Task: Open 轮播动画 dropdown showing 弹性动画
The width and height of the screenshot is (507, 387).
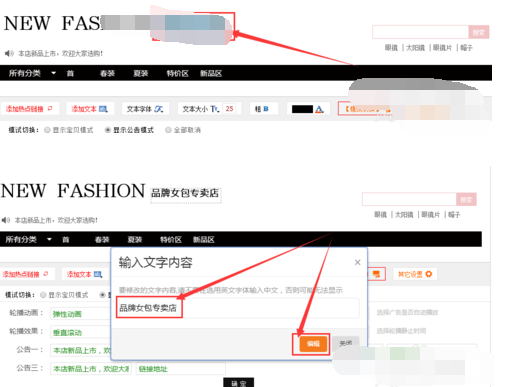Action: coord(80,314)
